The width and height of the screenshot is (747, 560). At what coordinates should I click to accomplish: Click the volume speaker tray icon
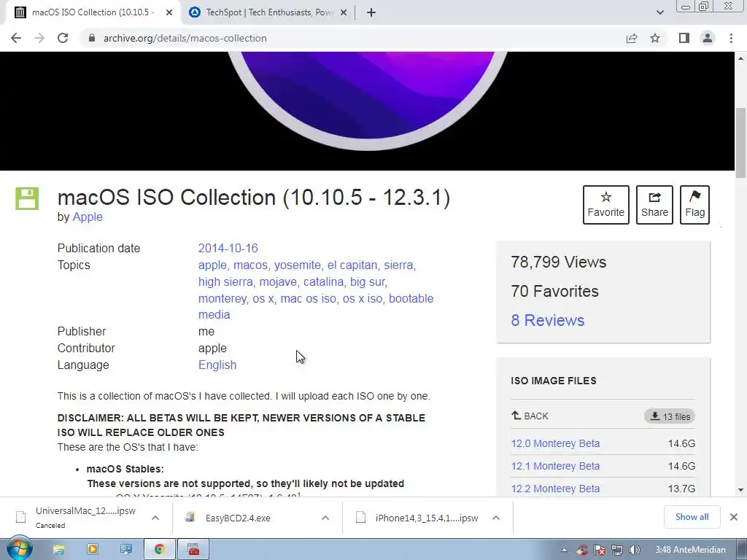click(x=634, y=550)
